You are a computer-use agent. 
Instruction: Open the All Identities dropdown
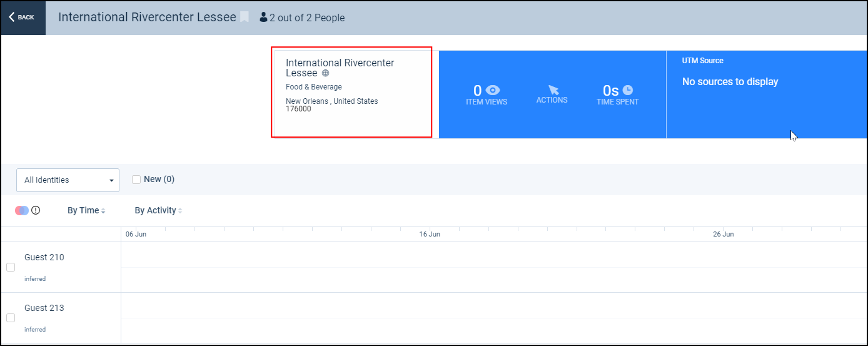click(x=68, y=180)
